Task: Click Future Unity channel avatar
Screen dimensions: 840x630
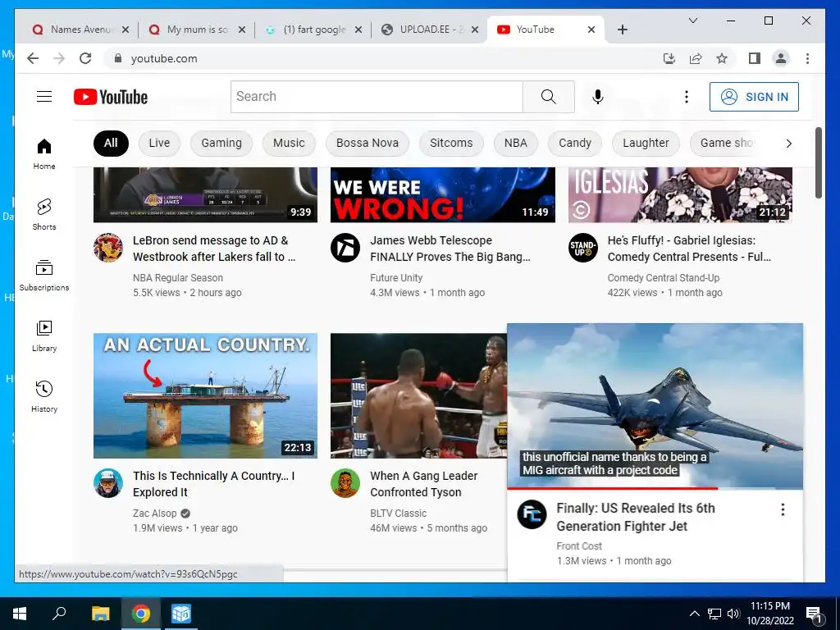Action: point(345,248)
